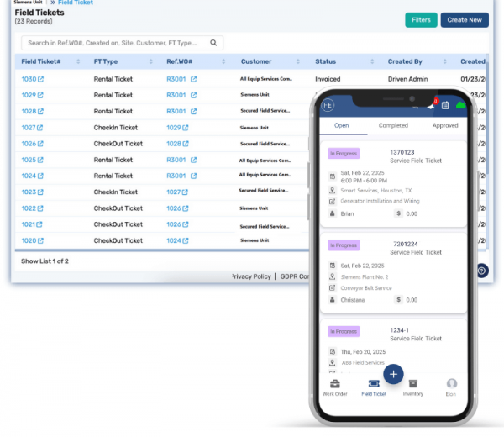Sort by FT Type column arrows
Image resolution: width=504 pixels, height=437 pixels.
tap(150, 61)
